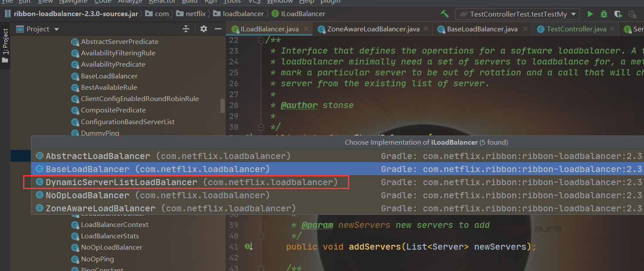Select NoOpPing in project tree
The width and height of the screenshot is (644, 271).
click(97, 259)
